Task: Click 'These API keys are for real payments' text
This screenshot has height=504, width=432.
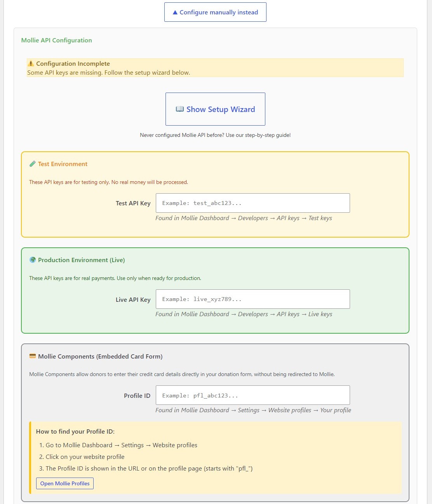Action: coord(115,278)
